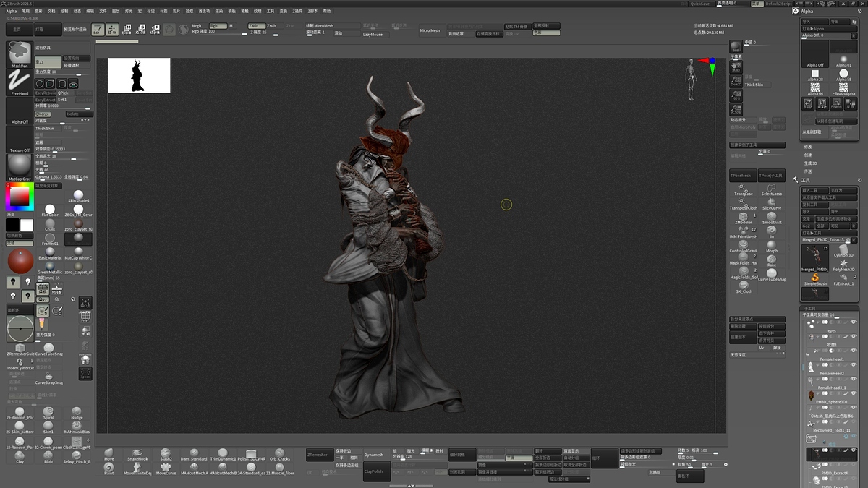This screenshot has height=488, width=868.
Task: Pick the SkinShade4 material
Action: (78, 196)
